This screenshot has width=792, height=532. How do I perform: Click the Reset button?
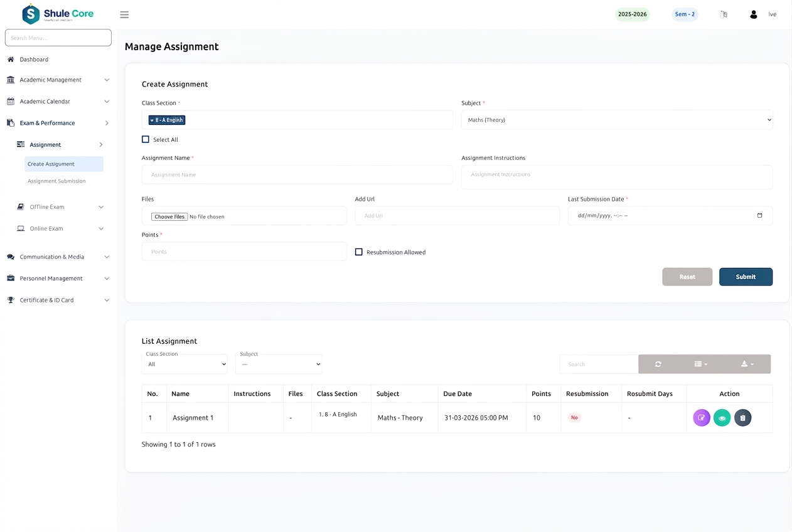click(x=687, y=277)
